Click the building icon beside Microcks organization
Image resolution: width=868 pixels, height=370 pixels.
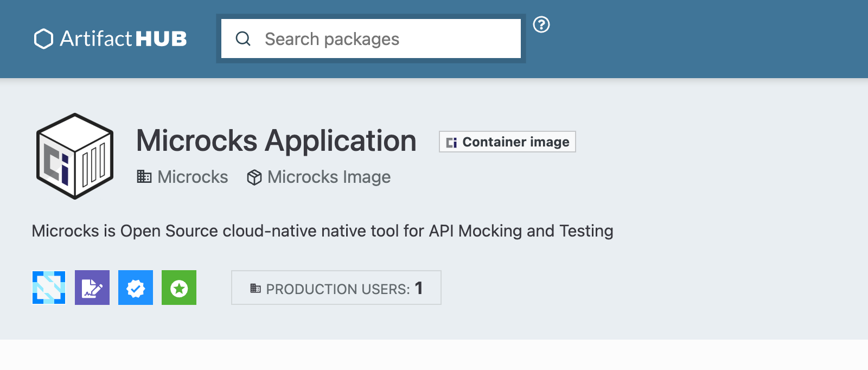point(144,177)
